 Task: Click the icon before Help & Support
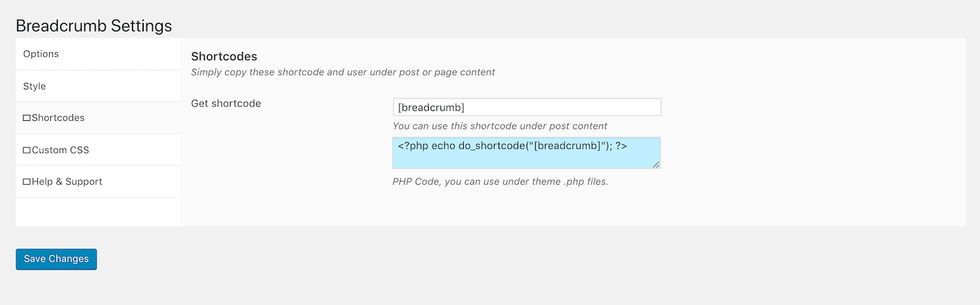pyautogui.click(x=27, y=182)
